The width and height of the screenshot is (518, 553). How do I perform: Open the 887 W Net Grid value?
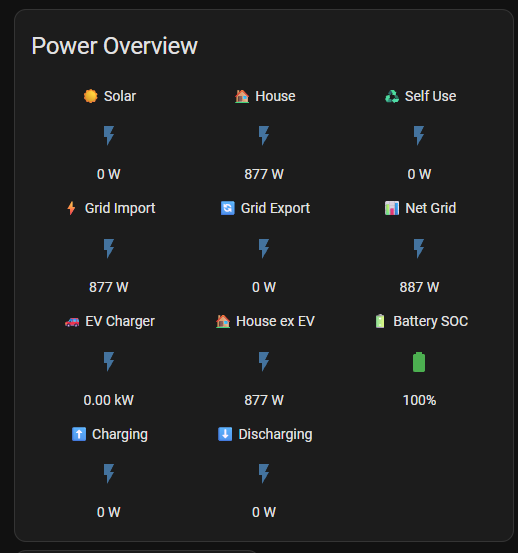(419, 287)
